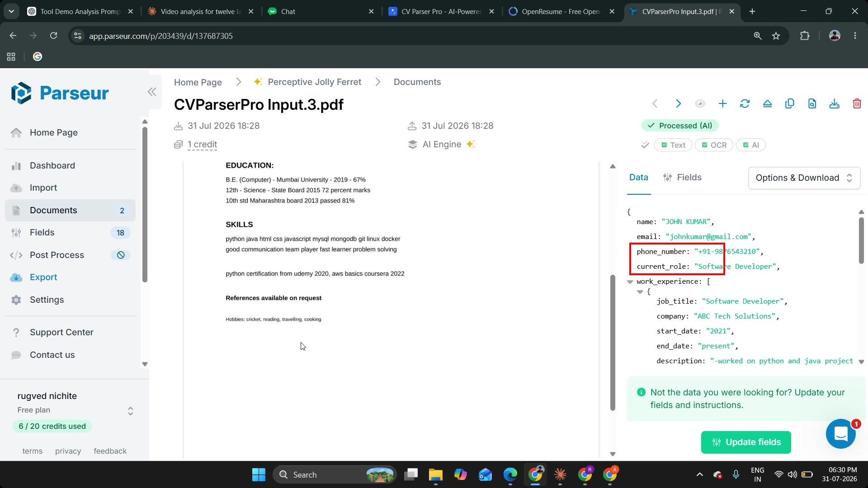Open the browser Extensions puzzle icon
The width and height of the screenshot is (868, 488).
[805, 36]
